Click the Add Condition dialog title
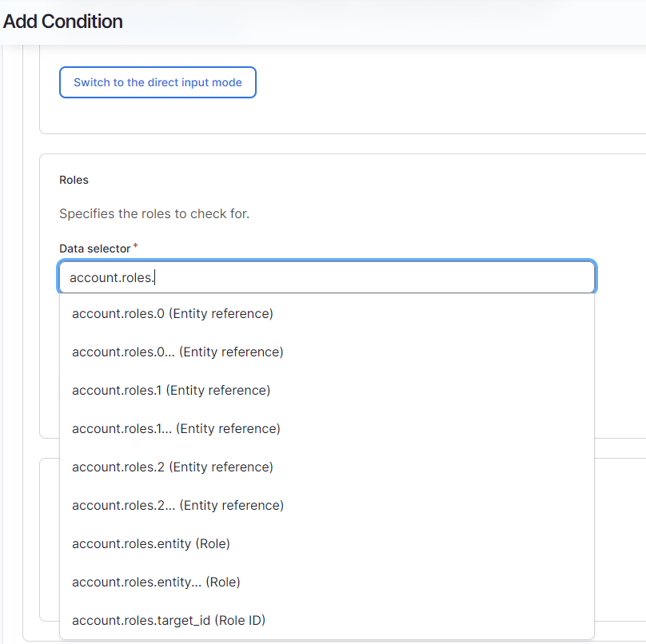Viewport: 646px width, 644px height. 62,22
